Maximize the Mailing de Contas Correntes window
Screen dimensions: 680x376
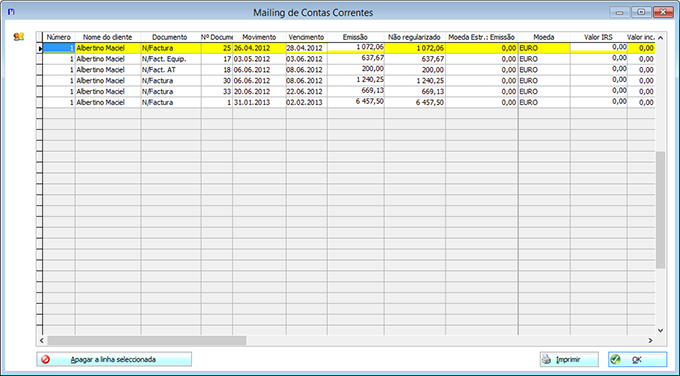641,12
